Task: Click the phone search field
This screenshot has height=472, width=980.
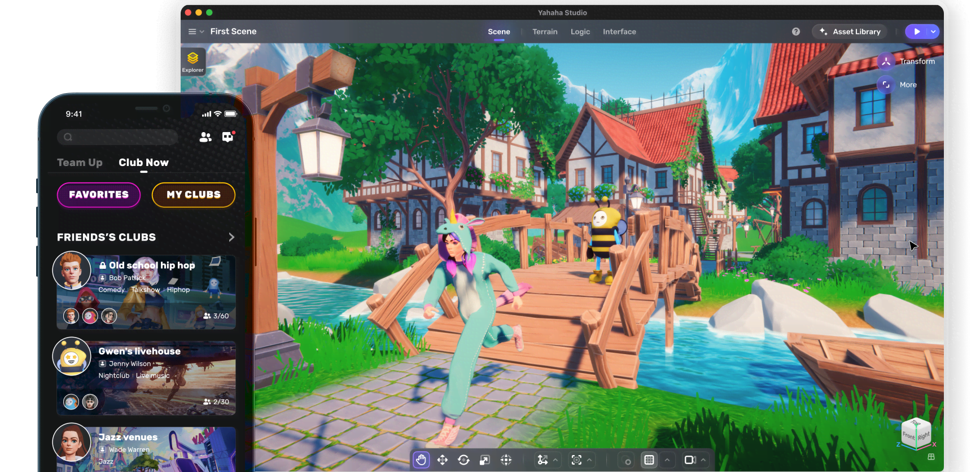Action: (x=117, y=137)
